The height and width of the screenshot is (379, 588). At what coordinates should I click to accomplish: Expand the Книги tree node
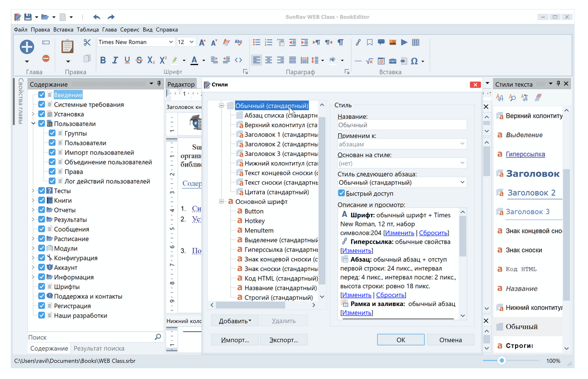coord(33,201)
